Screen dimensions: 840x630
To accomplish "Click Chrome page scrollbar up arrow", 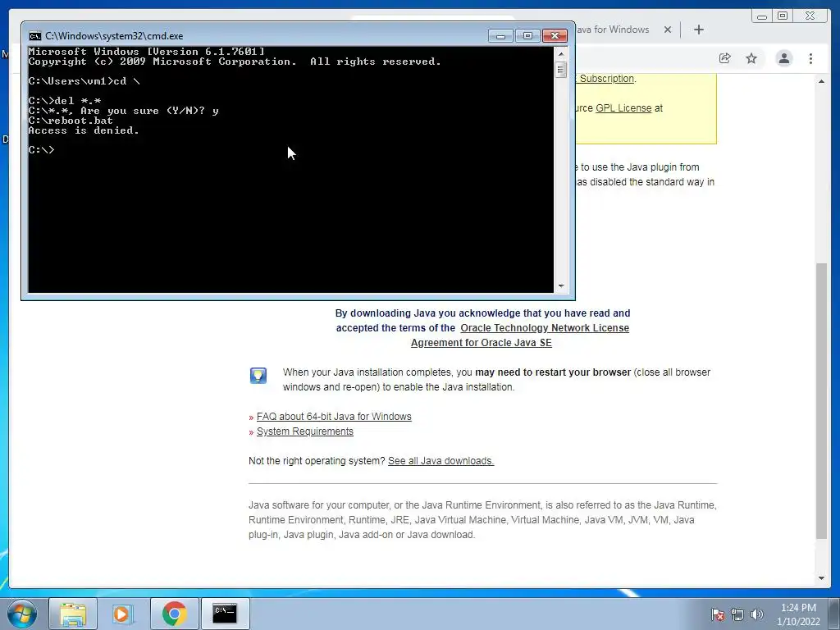I will [821, 81].
